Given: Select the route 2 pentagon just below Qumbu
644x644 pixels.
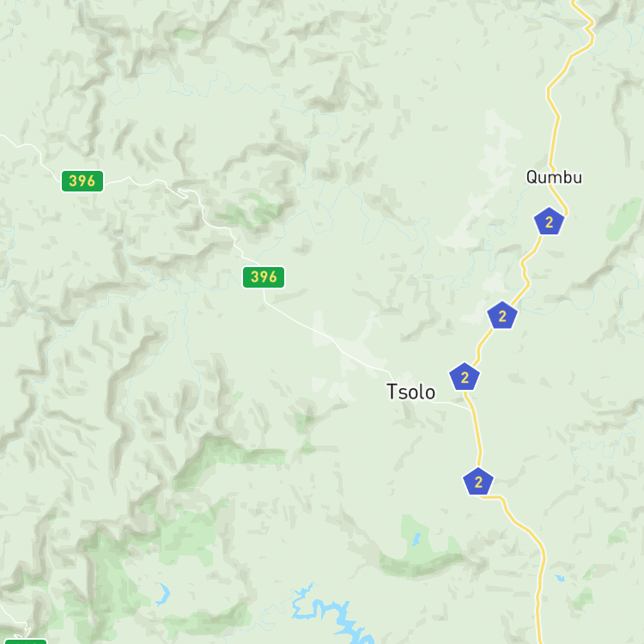Looking at the screenshot, I should (550, 222).
